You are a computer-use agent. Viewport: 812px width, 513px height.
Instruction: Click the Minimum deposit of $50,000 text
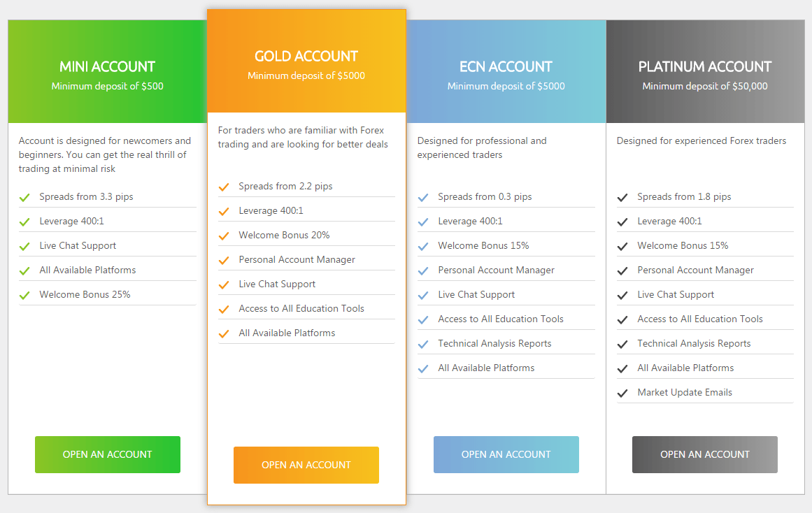click(704, 86)
